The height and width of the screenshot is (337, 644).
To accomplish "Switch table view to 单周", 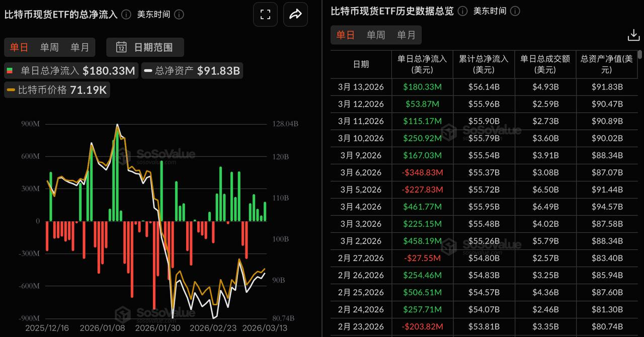I will [376, 35].
